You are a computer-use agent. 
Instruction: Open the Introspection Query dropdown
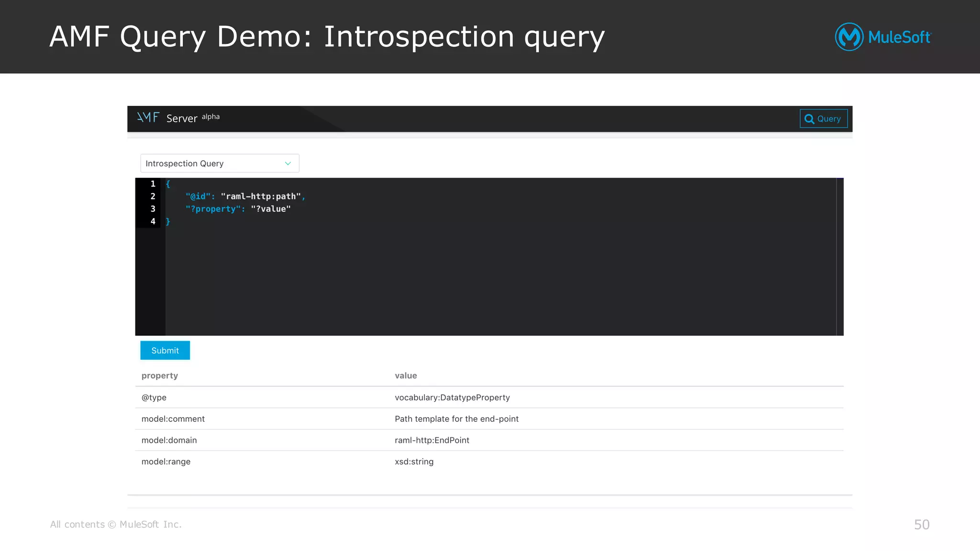tap(220, 163)
